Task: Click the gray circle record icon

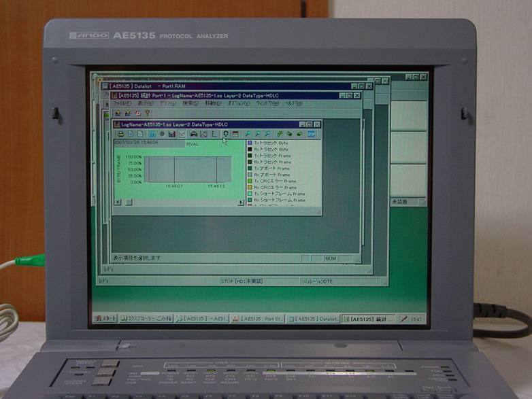Action: click(162, 134)
